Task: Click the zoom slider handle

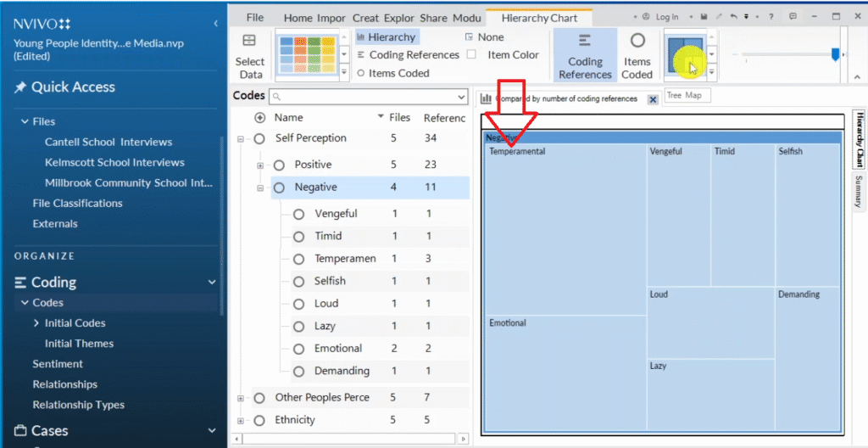Action: pyautogui.click(x=835, y=54)
